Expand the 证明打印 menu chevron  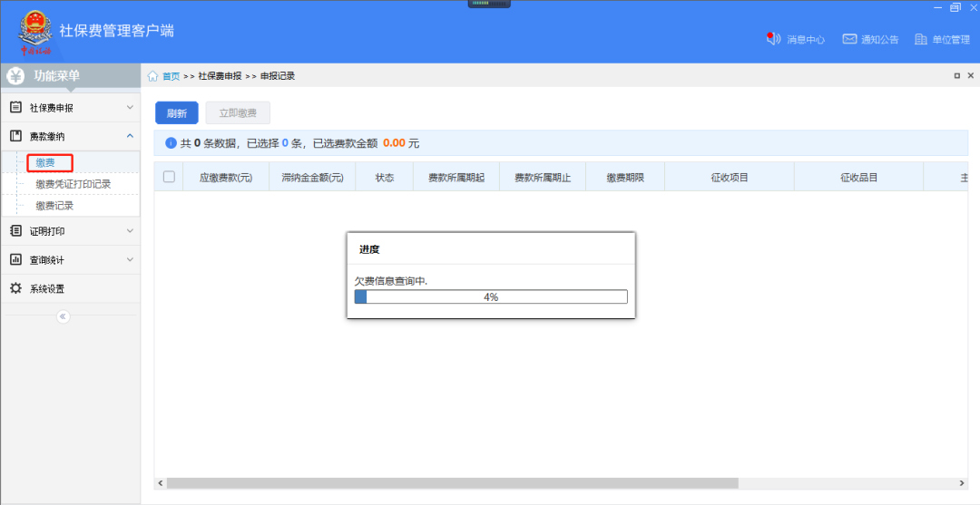(x=130, y=231)
